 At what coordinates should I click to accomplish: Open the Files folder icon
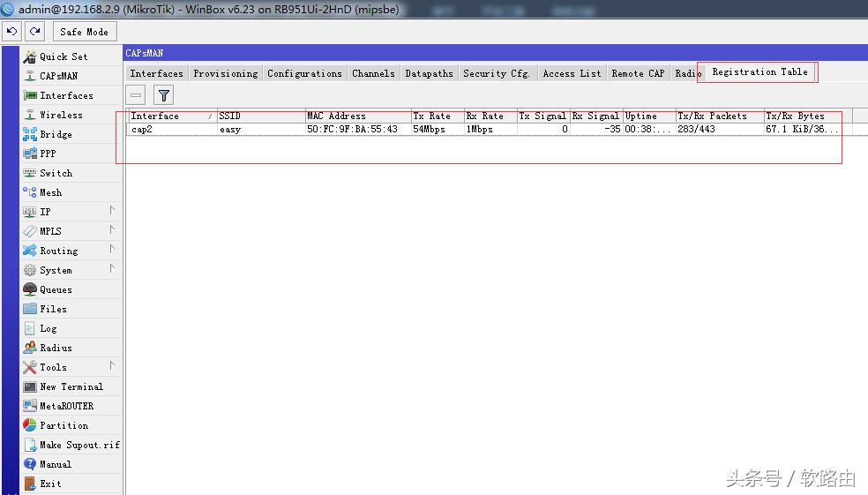click(29, 309)
